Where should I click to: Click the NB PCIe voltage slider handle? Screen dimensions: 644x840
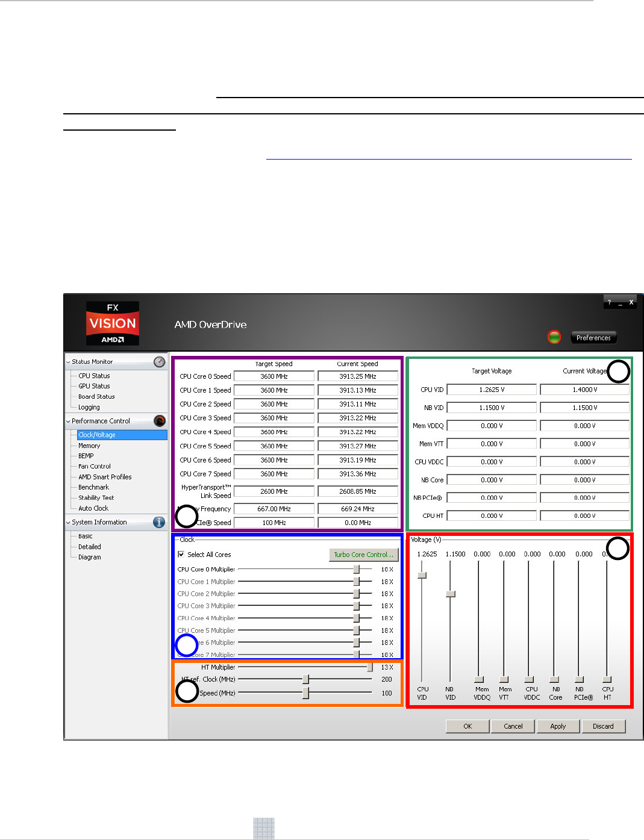click(x=579, y=679)
